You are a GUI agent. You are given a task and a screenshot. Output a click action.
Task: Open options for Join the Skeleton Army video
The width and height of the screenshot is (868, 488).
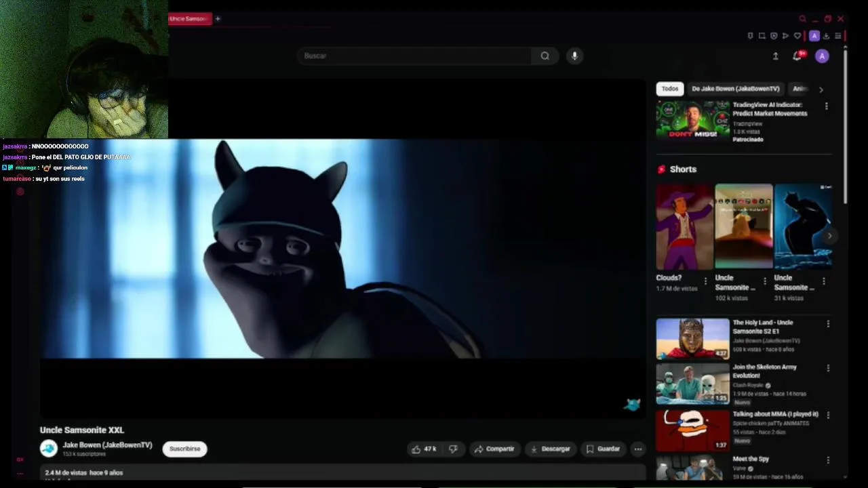pos(827,369)
